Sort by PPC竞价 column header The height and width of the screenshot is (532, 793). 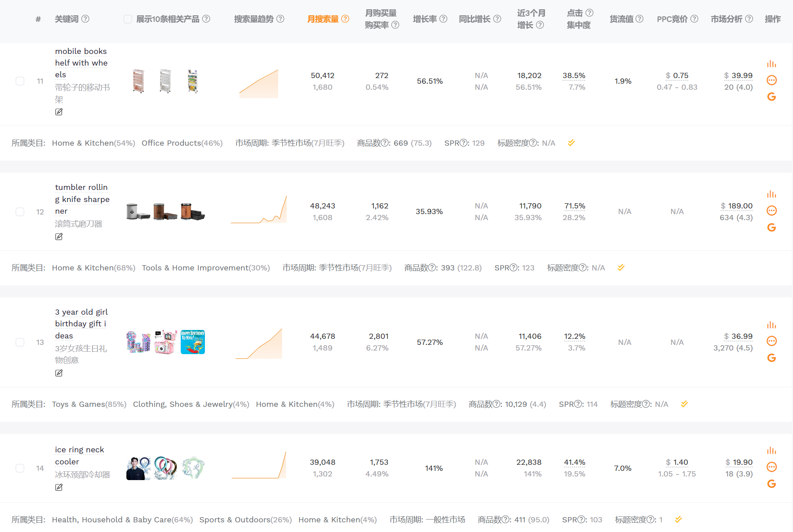tap(672, 19)
